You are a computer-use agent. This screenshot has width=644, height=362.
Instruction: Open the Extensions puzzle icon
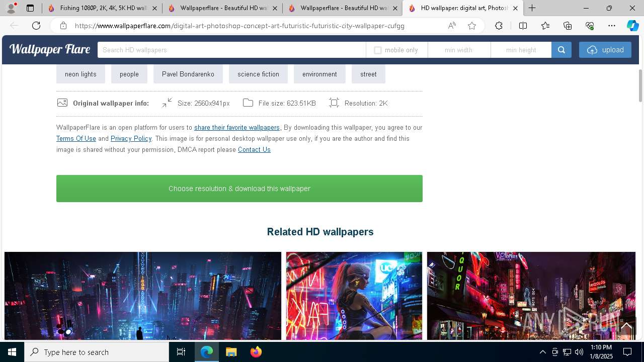(499, 26)
